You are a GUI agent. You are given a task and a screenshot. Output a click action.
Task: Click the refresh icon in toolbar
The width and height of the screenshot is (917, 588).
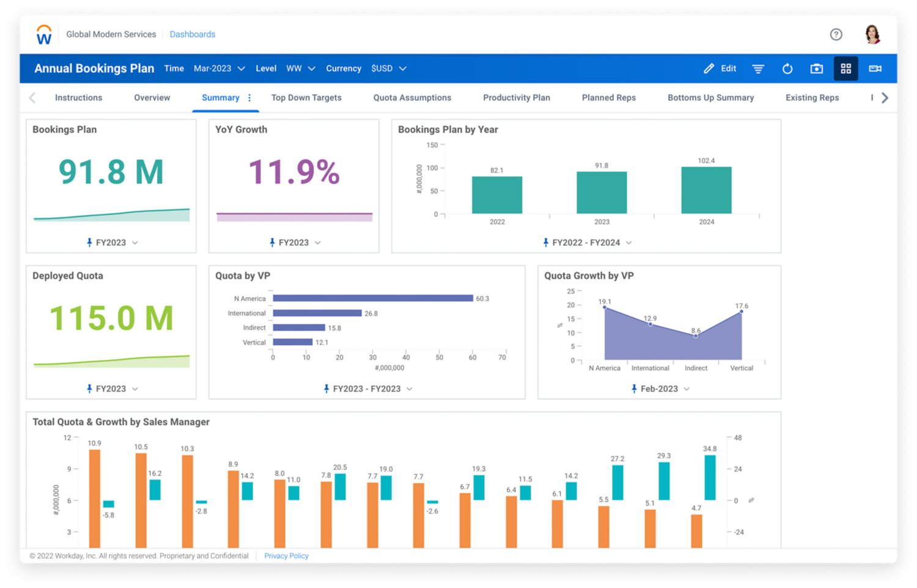[787, 69]
